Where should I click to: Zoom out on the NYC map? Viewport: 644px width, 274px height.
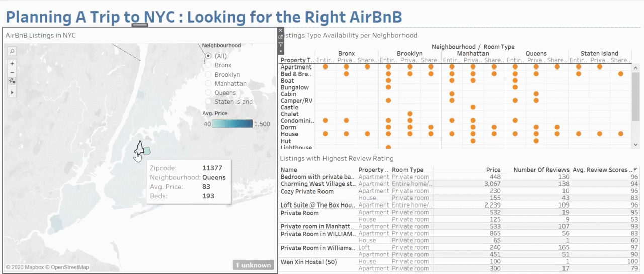pyautogui.click(x=12, y=72)
